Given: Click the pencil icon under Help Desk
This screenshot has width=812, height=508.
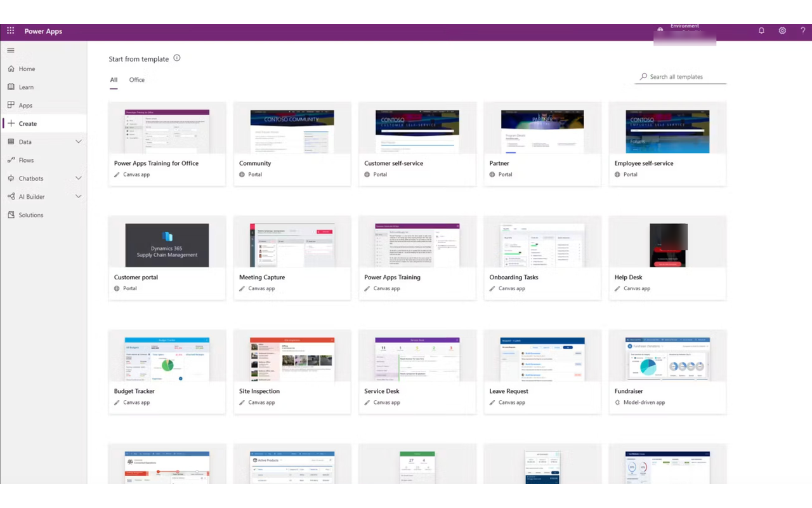Looking at the screenshot, I should click(x=617, y=288).
